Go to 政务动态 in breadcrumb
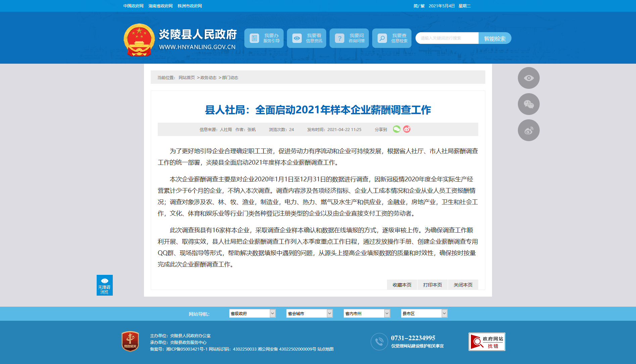 208,78
